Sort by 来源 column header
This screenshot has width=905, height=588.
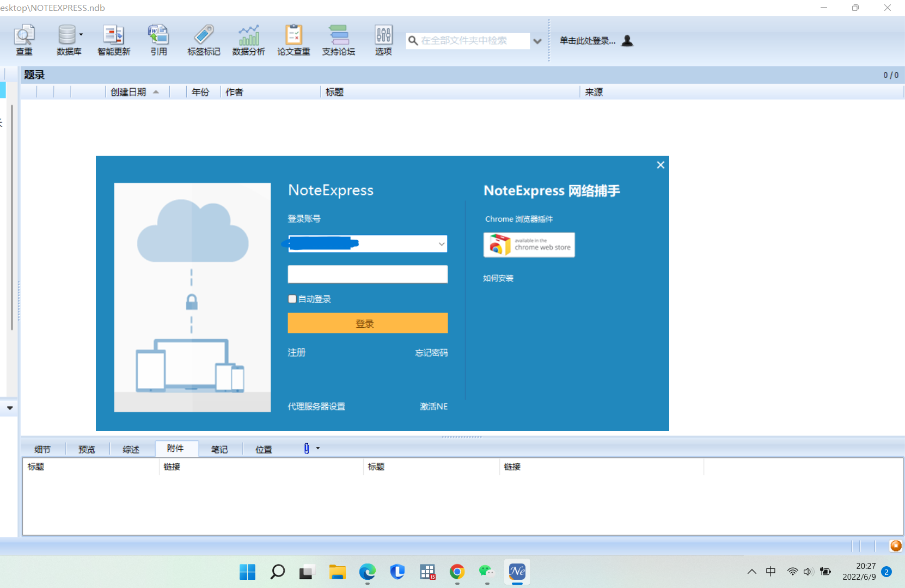[741, 92]
